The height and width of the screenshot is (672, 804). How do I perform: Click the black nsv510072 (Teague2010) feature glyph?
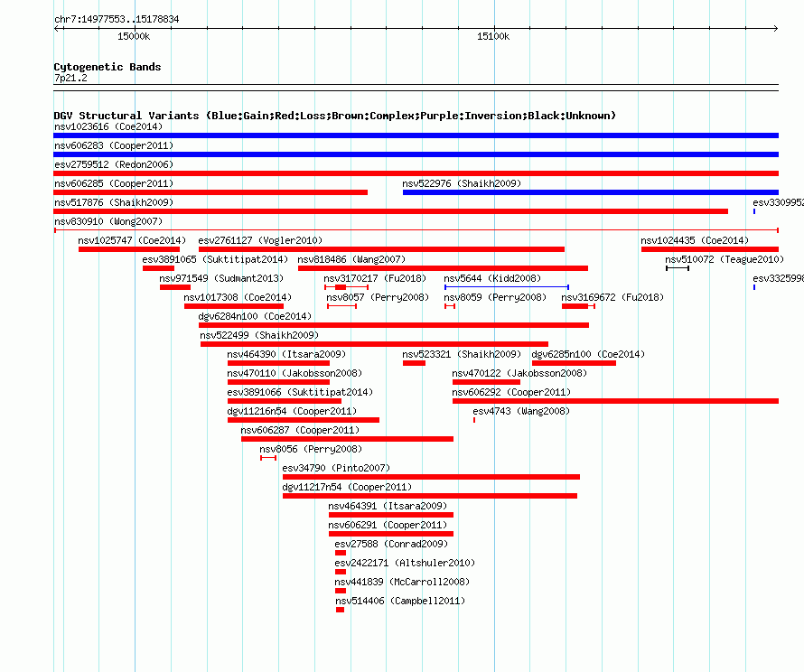click(678, 268)
